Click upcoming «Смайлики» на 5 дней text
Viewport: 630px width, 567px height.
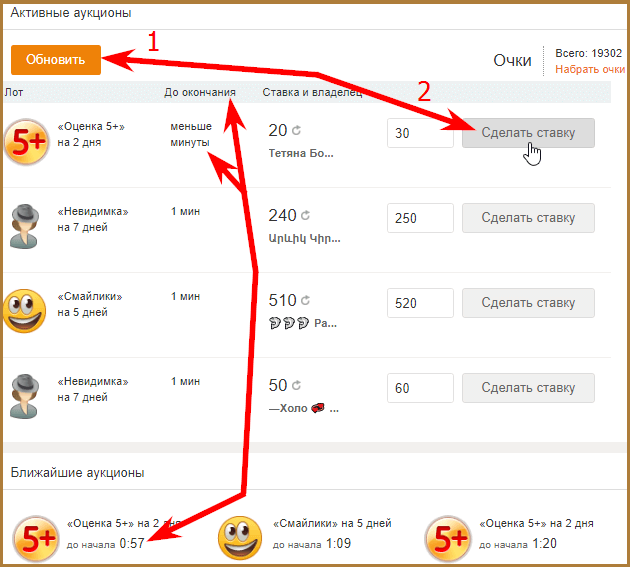pos(332,524)
